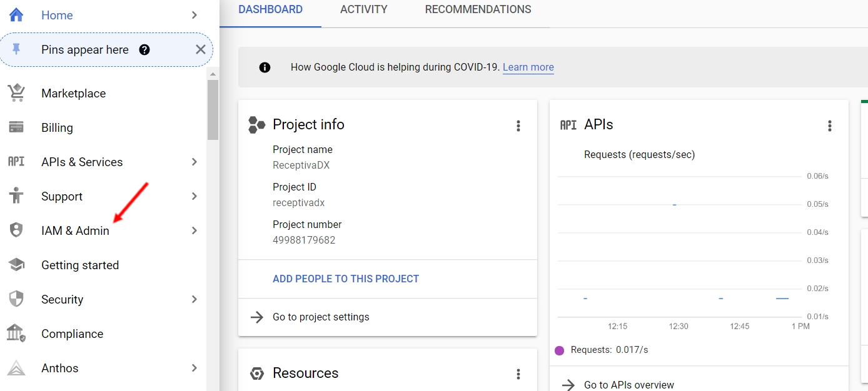Open the Project info card options menu
Screen dimensions: 868x391
(518, 126)
